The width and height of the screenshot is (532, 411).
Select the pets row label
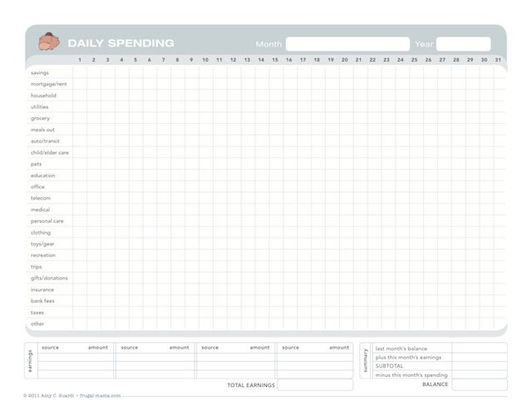36,164
